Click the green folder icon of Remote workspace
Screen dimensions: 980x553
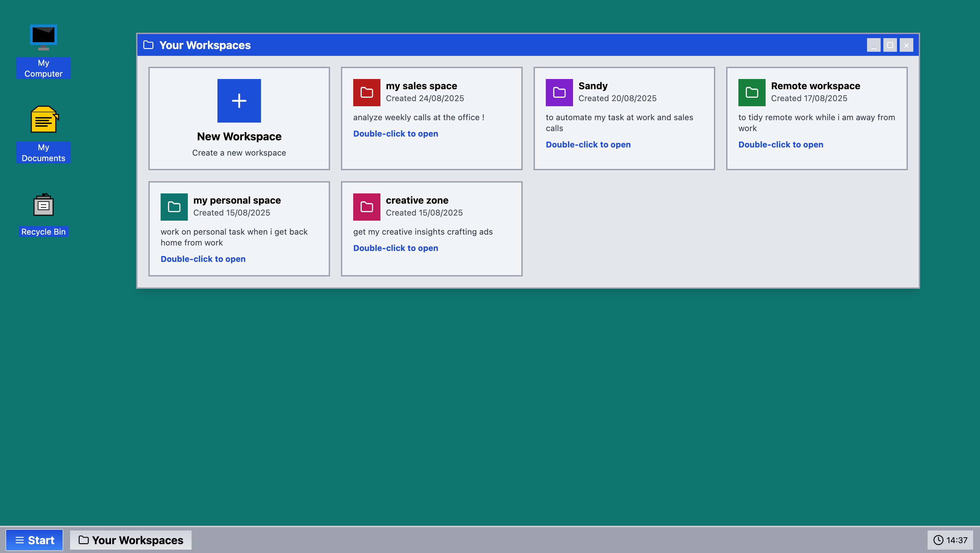point(751,92)
